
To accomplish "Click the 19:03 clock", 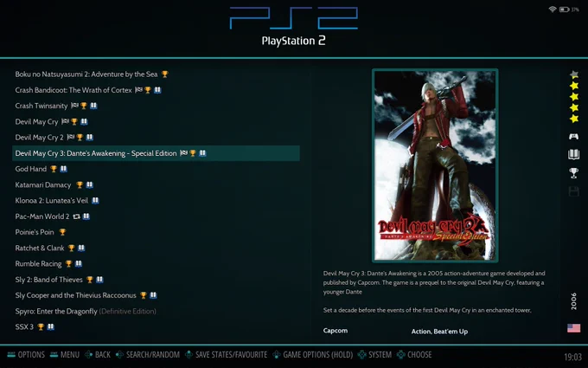I will tap(573, 357).
